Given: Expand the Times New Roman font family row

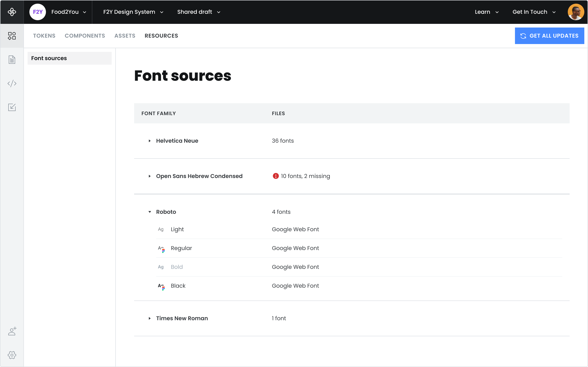Looking at the screenshot, I should pyautogui.click(x=150, y=318).
